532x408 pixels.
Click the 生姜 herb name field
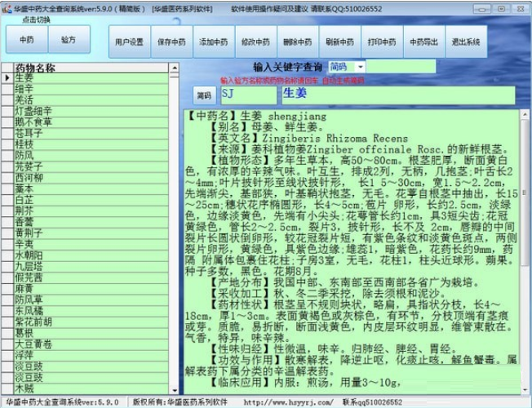click(398, 95)
